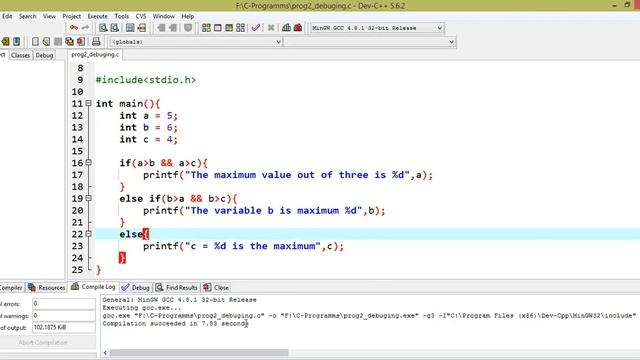Open the Replace tool icon
Viewport: 640px width, 360px height.
tap(115, 28)
